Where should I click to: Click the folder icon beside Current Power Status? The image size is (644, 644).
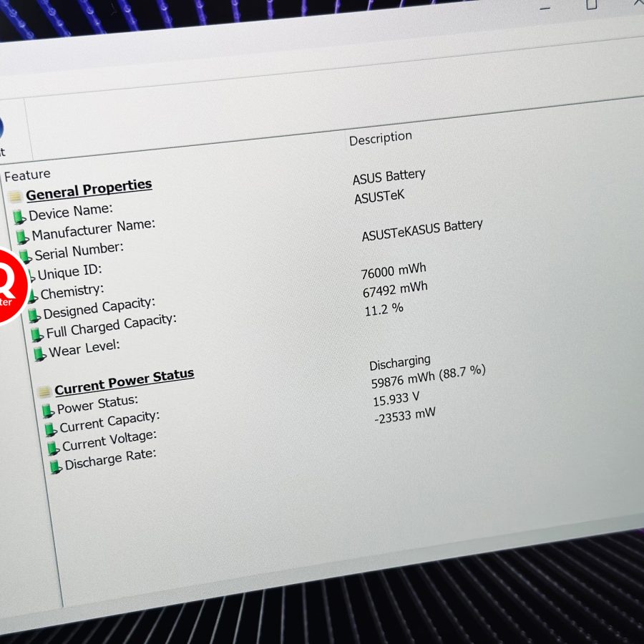44,391
